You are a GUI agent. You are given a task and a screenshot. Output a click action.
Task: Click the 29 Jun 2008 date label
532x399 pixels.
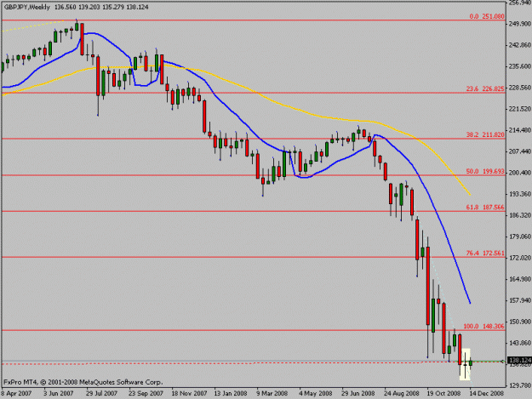pyautogui.click(x=358, y=394)
